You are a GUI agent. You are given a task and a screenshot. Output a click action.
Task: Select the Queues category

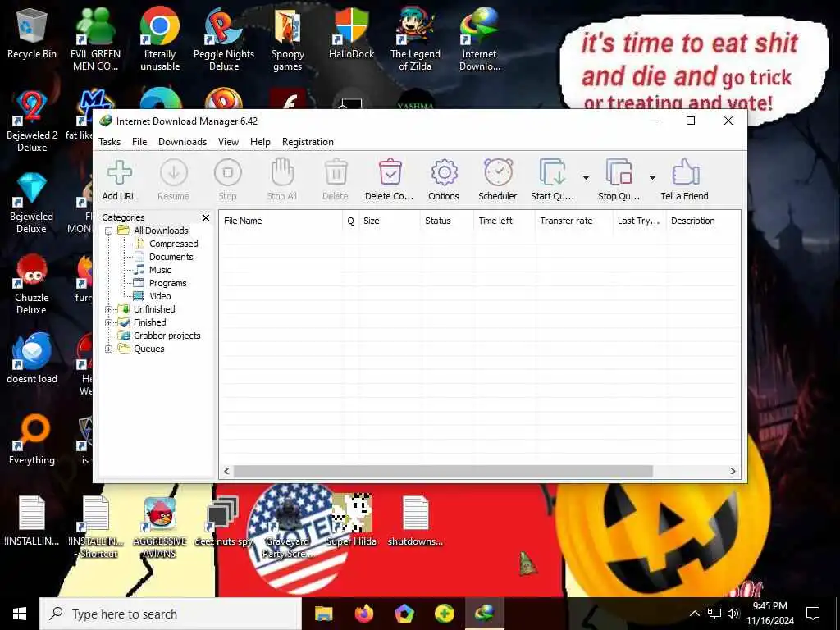click(x=149, y=349)
